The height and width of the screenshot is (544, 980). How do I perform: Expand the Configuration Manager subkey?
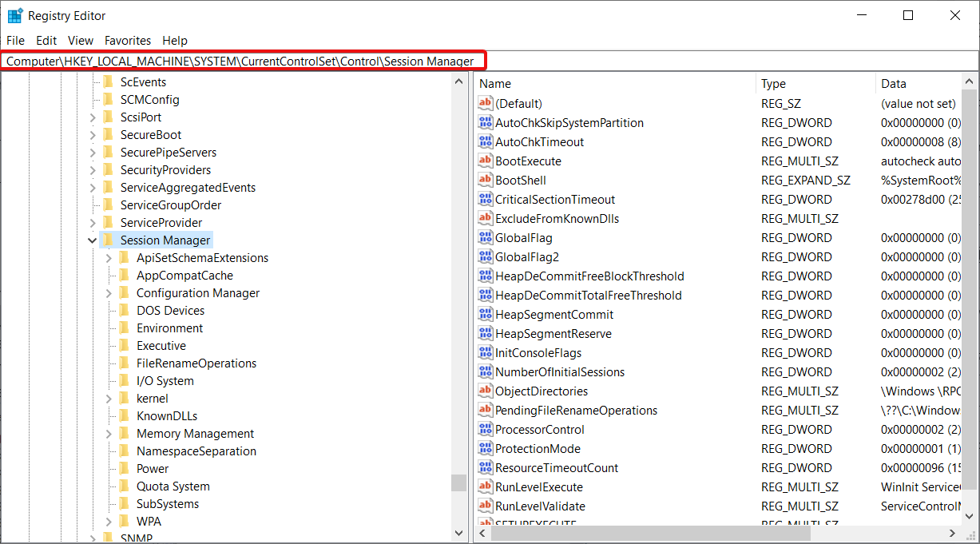click(x=109, y=292)
